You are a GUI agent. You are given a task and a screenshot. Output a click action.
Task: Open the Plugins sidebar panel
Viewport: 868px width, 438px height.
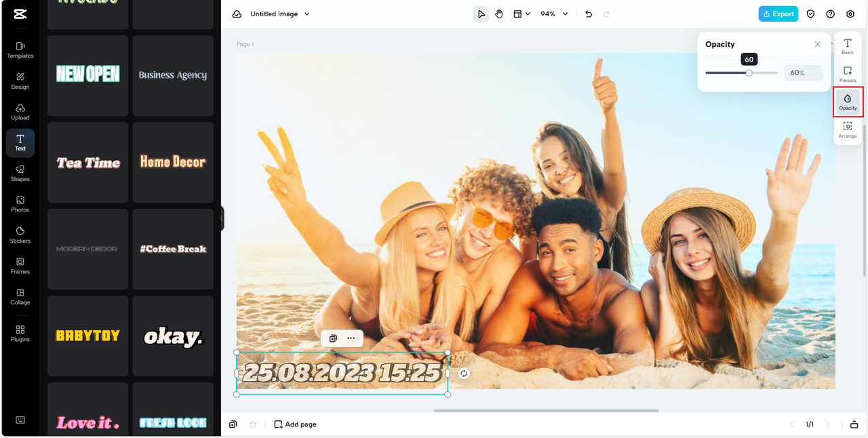(x=20, y=334)
